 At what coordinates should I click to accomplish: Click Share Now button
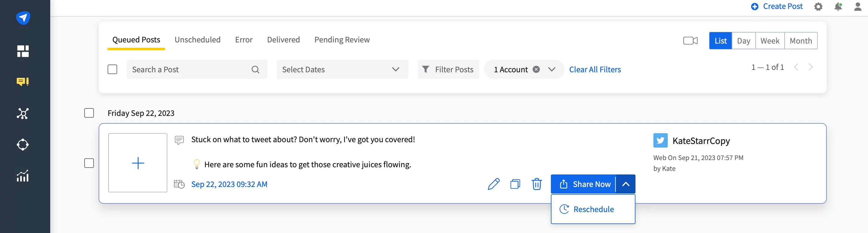(584, 184)
